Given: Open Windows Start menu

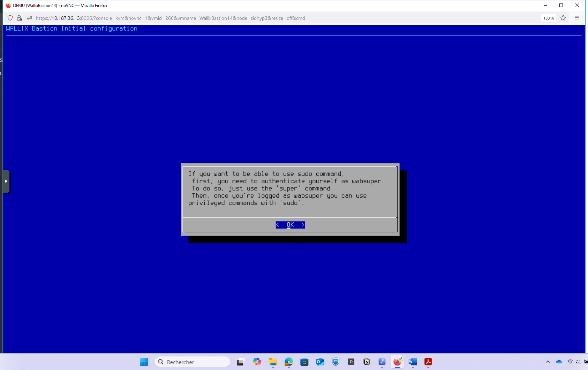Looking at the screenshot, I should click(x=144, y=362).
